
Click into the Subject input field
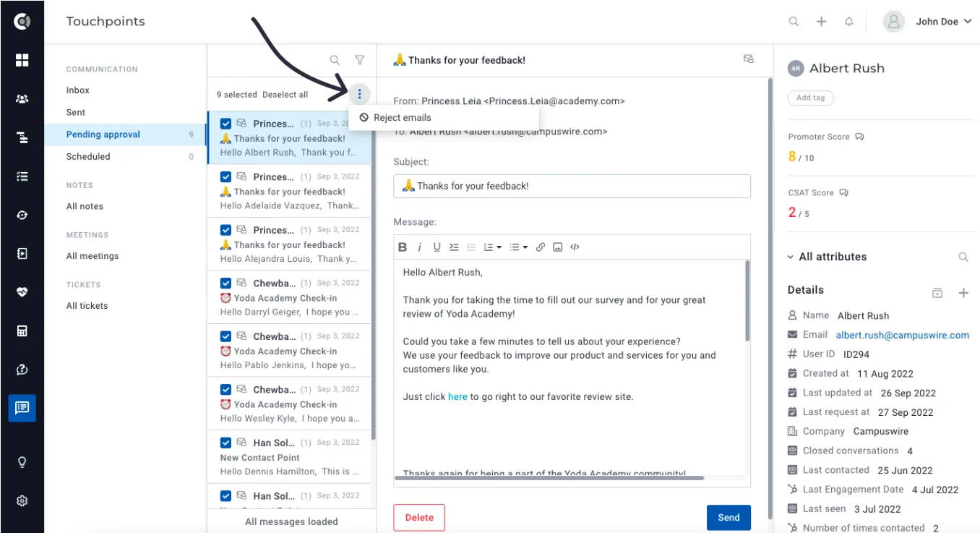(x=572, y=186)
